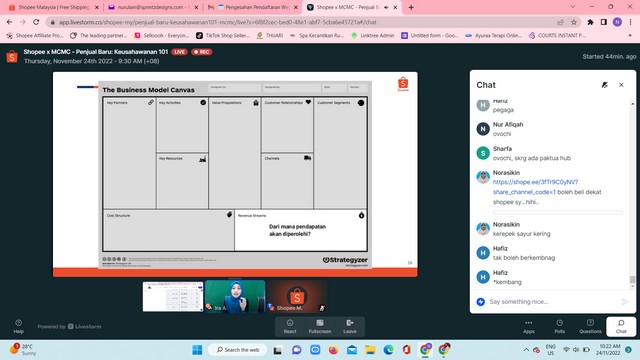Toggle chat notifications mute icon

(x=604, y=85)
